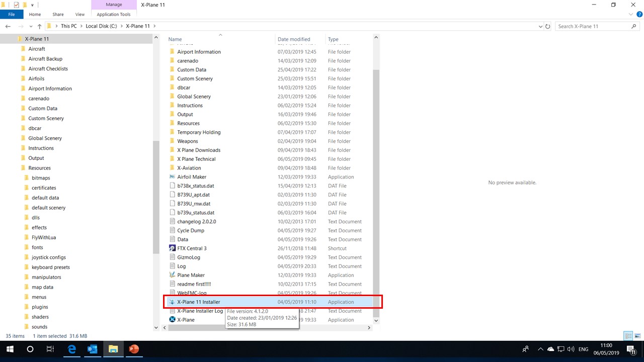The height and width of the screenshot is (362, 644).
Task: Open Outlook from the taskbar
Action: (x=93, y=349)
